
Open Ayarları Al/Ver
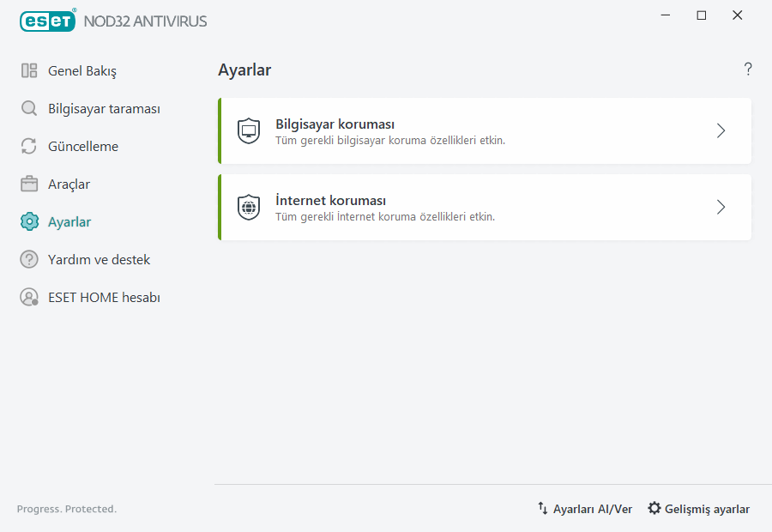[593, 508]
